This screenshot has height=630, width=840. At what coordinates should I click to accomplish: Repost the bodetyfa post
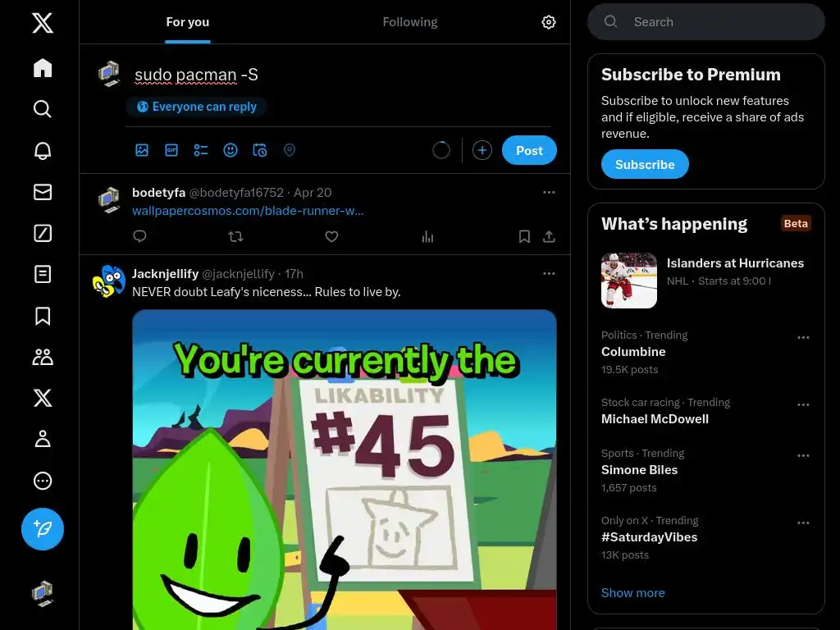[x=235, y=236]
